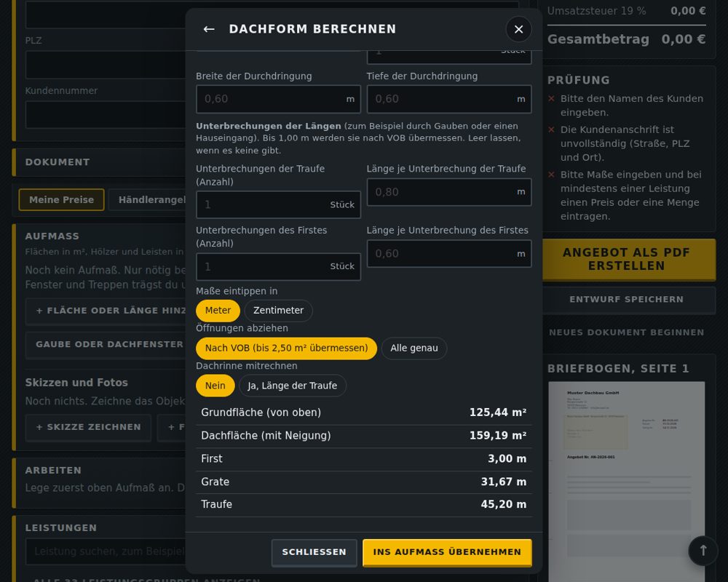This screenshot has height=582, width=728.
Task: Close the Dachform berechnen dialog
Action: (x=518, y=29)
